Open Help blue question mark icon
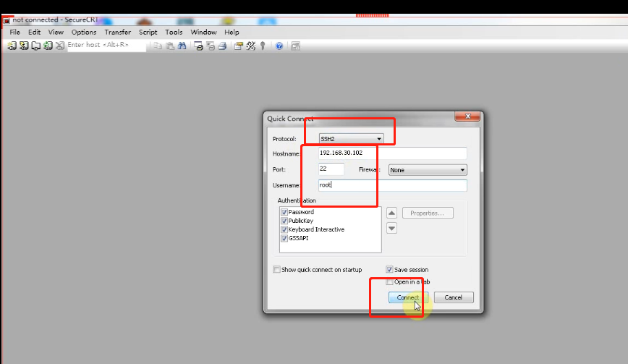Viewport: 628px width, 364px height. pos(279,46)
